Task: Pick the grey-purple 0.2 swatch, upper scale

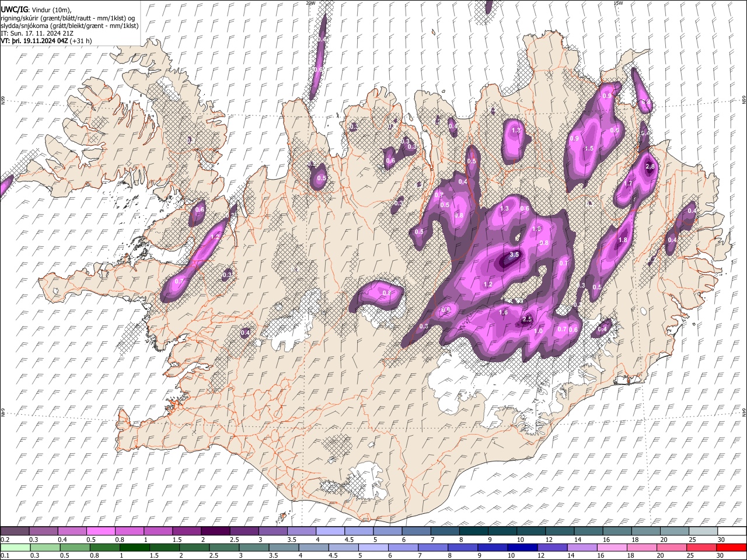Action: point(15,531)
